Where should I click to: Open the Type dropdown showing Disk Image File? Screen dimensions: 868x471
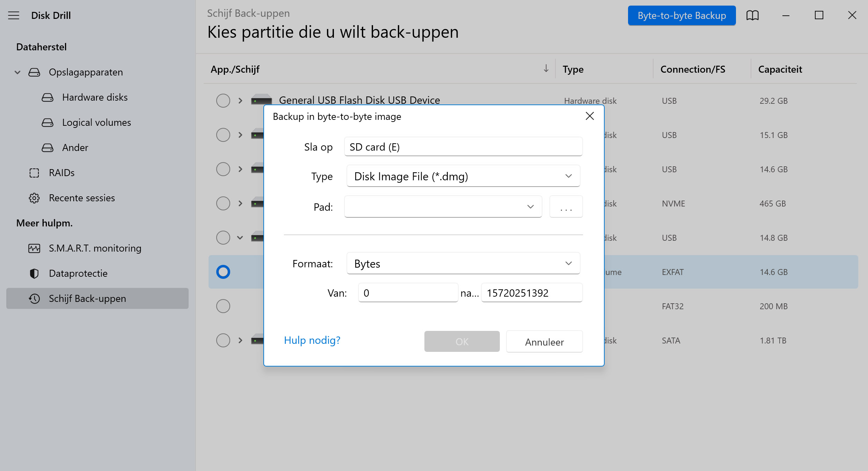pyautogui.click(x=463, y=176)
